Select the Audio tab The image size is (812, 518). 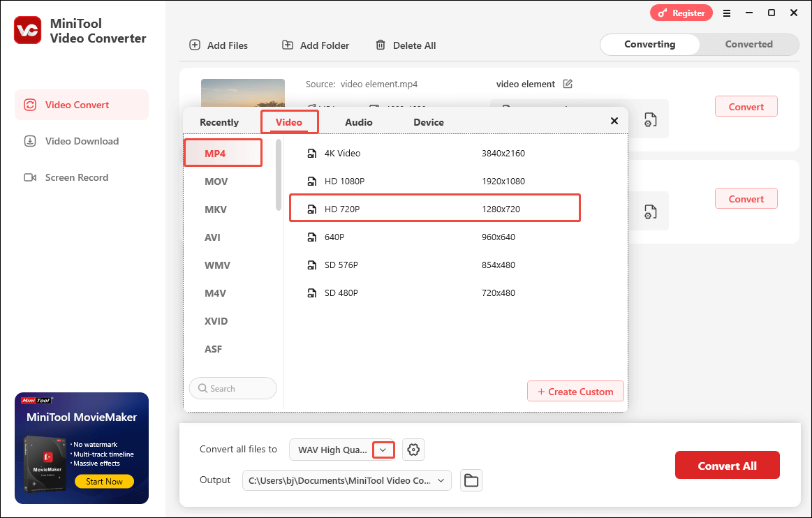[x=358, y=122]
